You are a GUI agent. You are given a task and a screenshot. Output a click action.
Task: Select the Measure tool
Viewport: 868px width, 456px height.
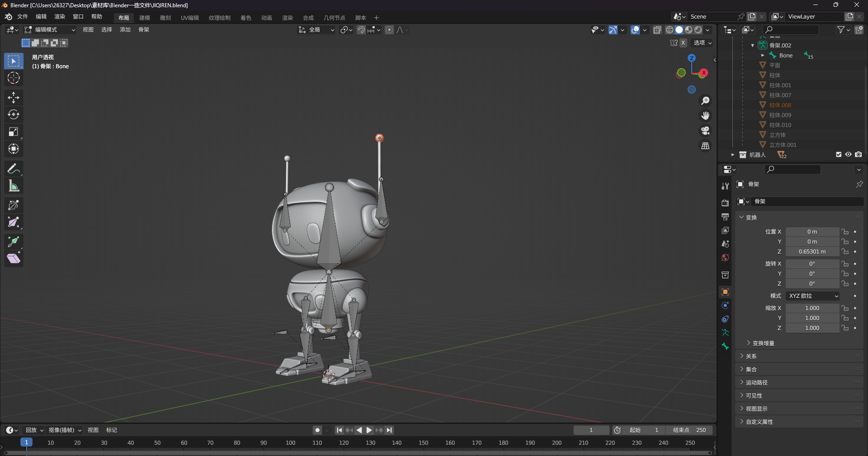point(14,186)
